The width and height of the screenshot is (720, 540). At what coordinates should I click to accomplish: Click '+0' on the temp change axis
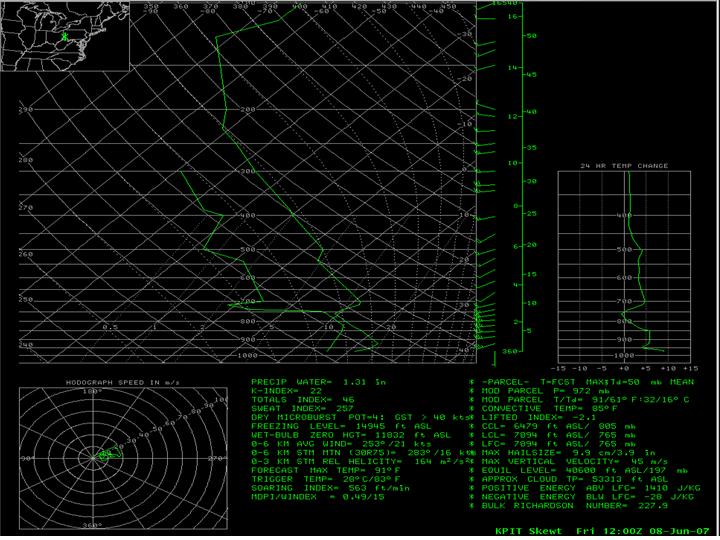(624, 368)
